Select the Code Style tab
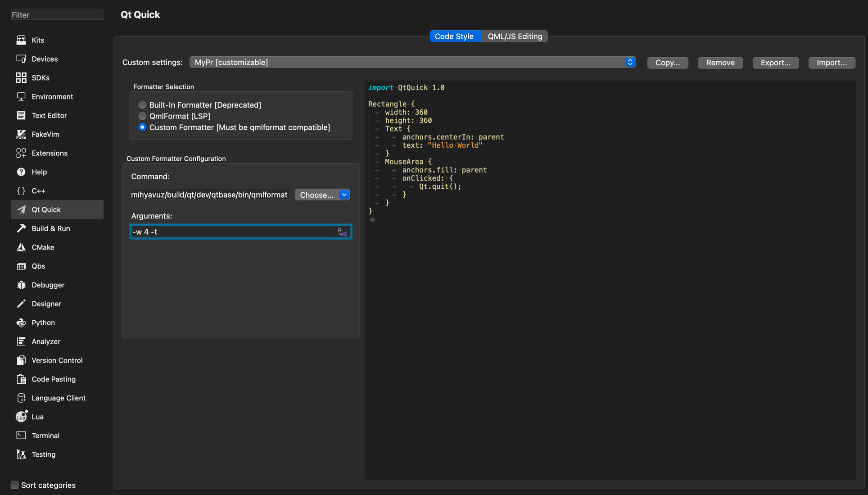Screen dimensions: 868x495 [x=454, y=36]
